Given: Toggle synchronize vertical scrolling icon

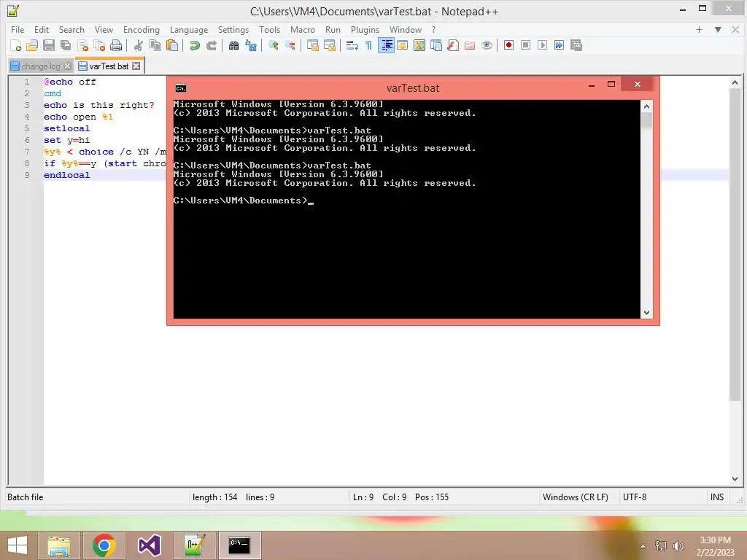Looking at the screenshot, I should click(x=312, y=45).
